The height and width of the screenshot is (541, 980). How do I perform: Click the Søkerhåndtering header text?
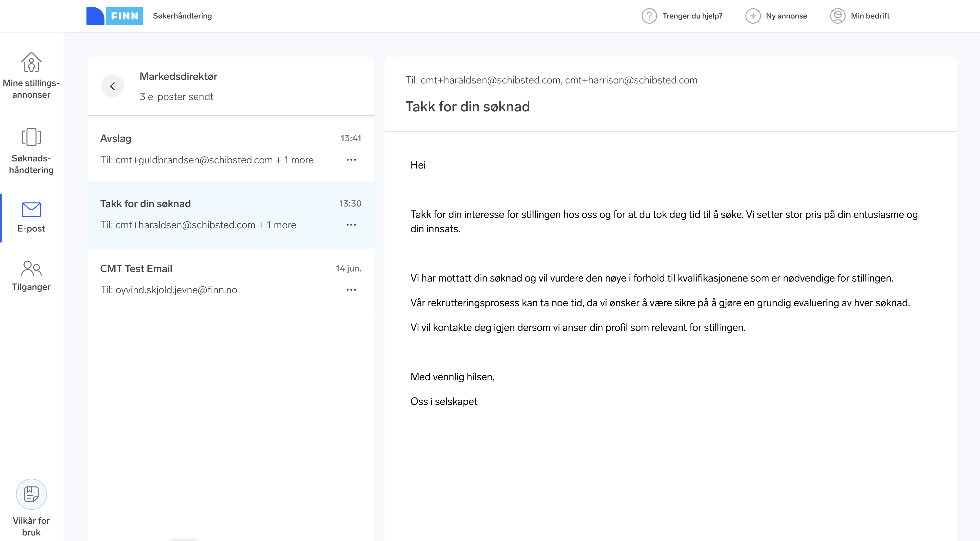[x=182, y=16]
